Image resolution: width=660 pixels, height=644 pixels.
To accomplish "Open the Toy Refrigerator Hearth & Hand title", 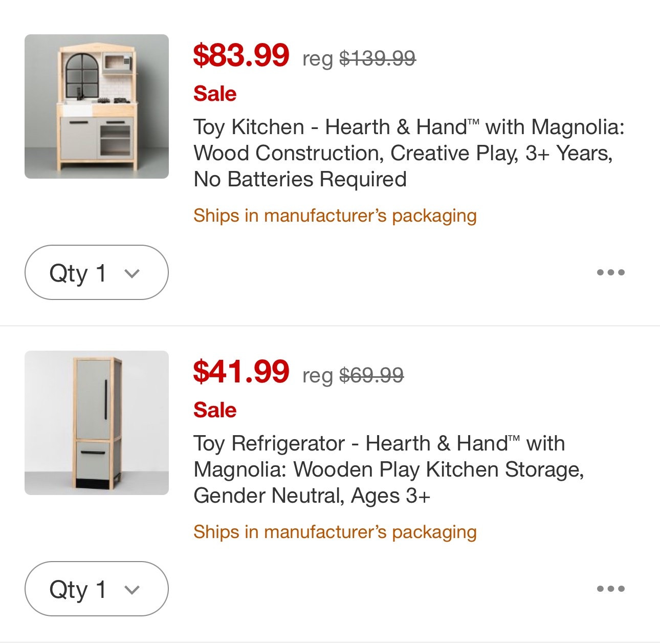I will tap(388, 469).
